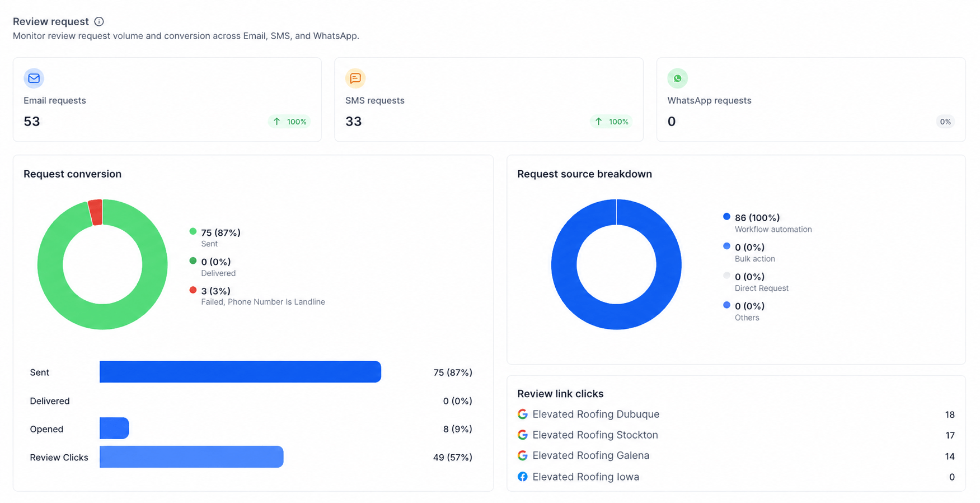Click the SMS requests count 33

click(354, 122)
